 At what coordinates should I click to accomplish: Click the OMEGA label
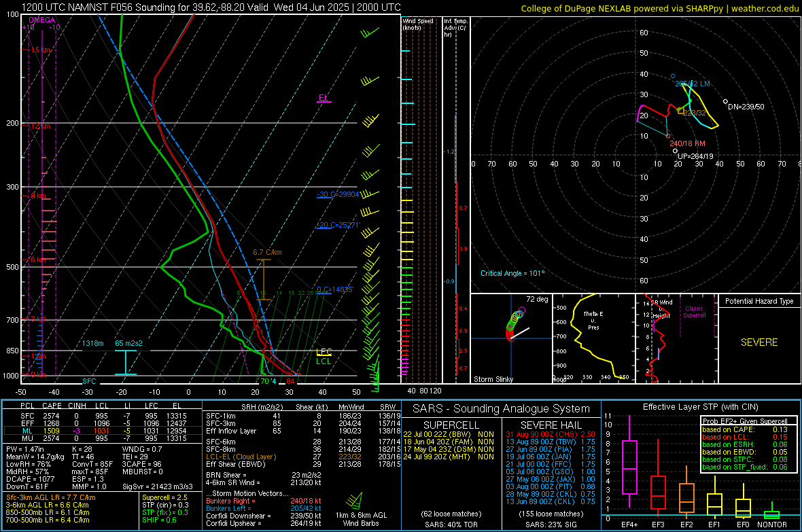[42, 20]
